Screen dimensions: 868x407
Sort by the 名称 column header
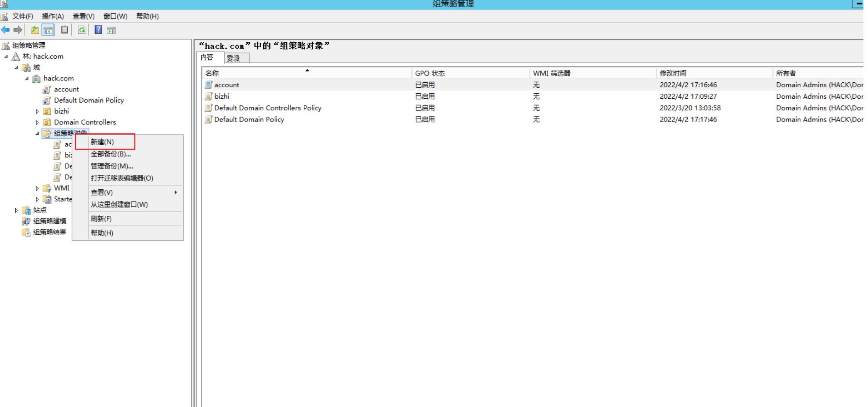[307, 73]
